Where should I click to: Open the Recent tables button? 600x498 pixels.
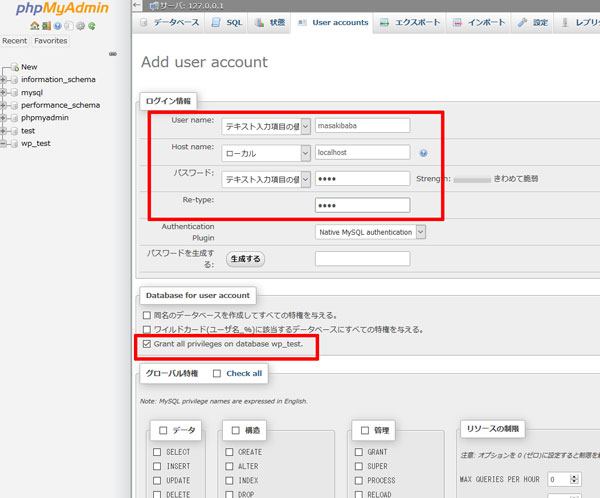(15, 41)
